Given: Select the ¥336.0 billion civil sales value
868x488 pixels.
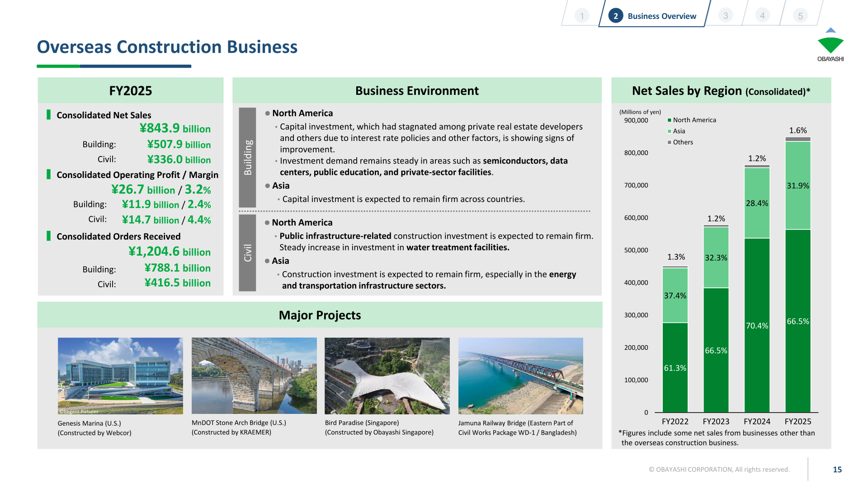Looking at the screenshot, I should click(179, 160).
